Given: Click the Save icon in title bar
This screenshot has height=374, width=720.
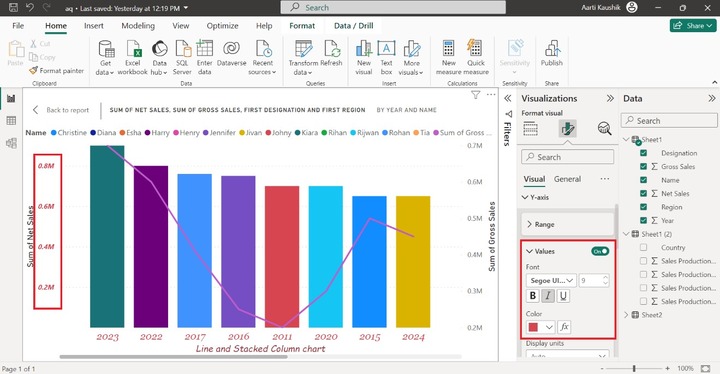Looking at the screenshot, I should click(13, 7).
